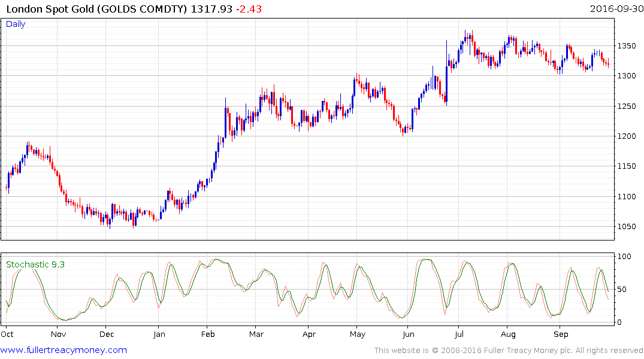Click the Dec month label
644x359 pixels.
point(107,334)
